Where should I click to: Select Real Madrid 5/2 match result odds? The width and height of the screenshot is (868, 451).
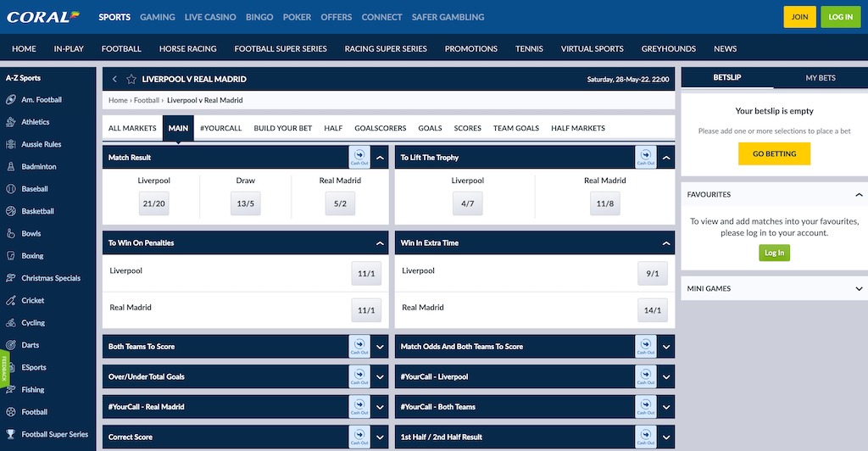coord(340,203)
